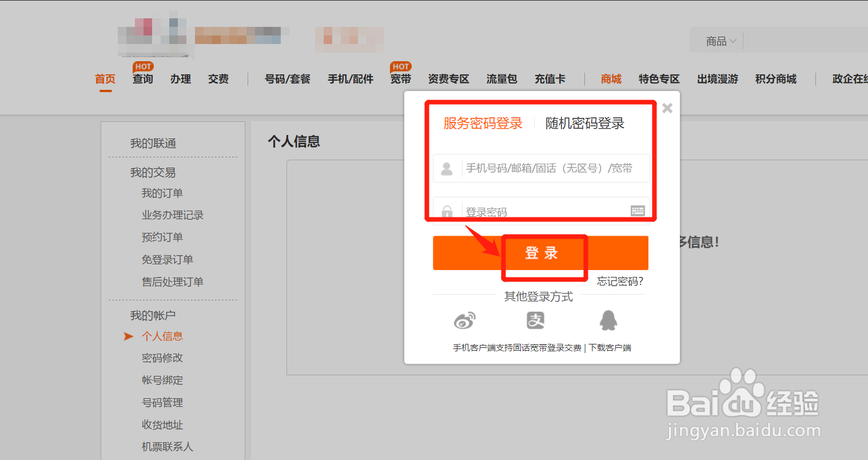Click the HOT badge above 宽带
Image resolution: width=868 pixels, height=460 pixels.
click(x=401, y=67)
